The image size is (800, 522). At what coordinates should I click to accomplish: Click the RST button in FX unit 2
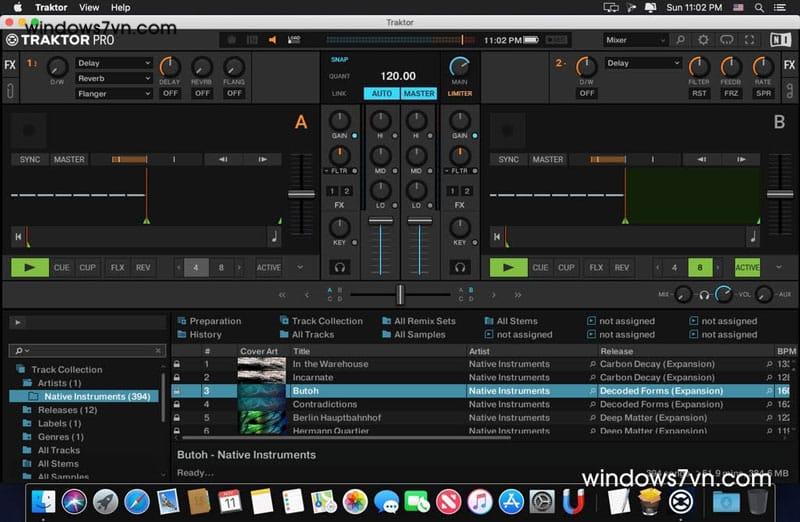[x=699, y=93]
